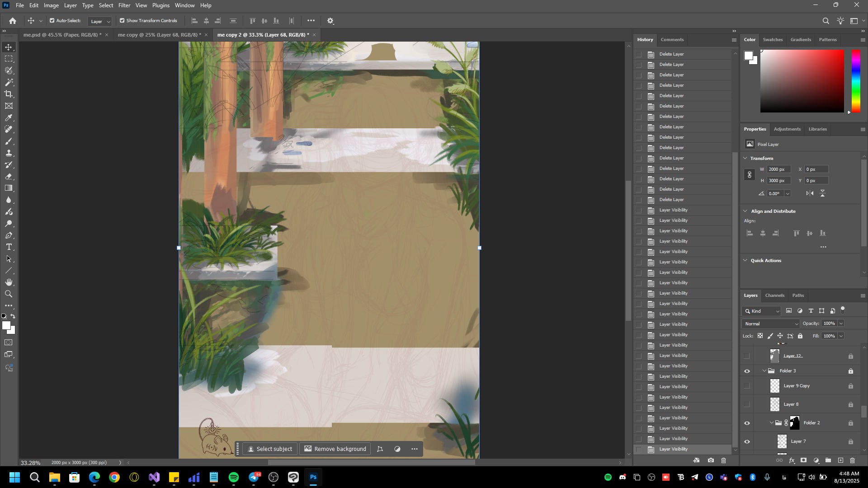Hide the Folder 2 layer group
Screen dimensions: 868x488
tap(747, 423)
